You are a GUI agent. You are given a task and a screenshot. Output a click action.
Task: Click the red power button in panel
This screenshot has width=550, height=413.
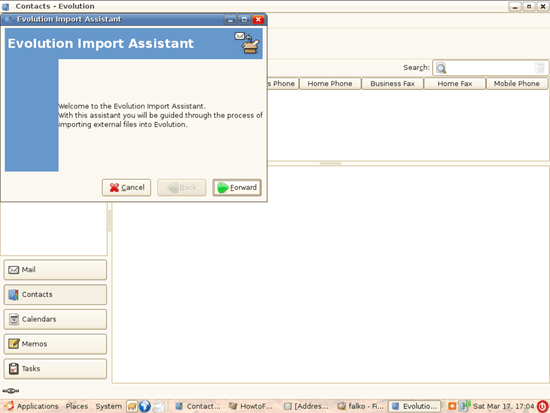pos(543,406)
